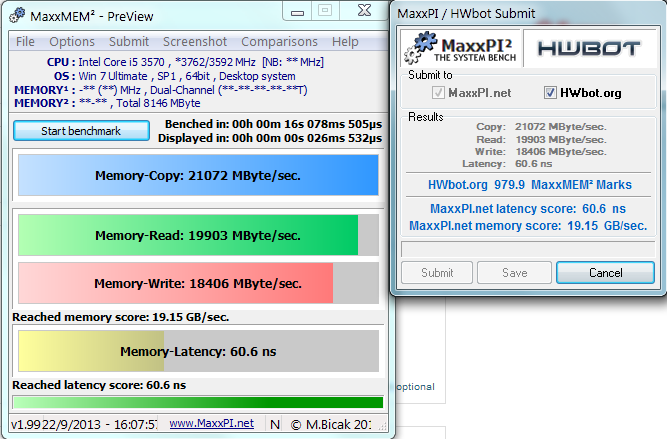Open the Screenshot menu
Image resolution: width=667 pixels, height=439 pixels.
pos(195,42)
